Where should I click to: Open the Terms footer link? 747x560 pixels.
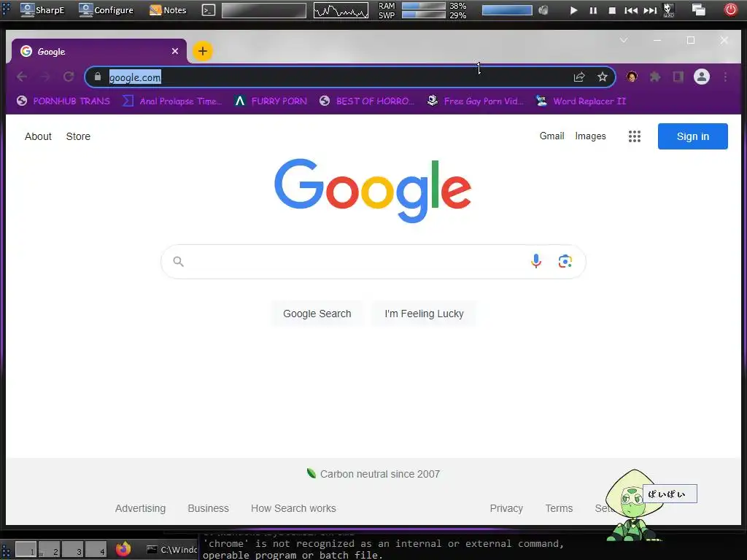(559, 508)
